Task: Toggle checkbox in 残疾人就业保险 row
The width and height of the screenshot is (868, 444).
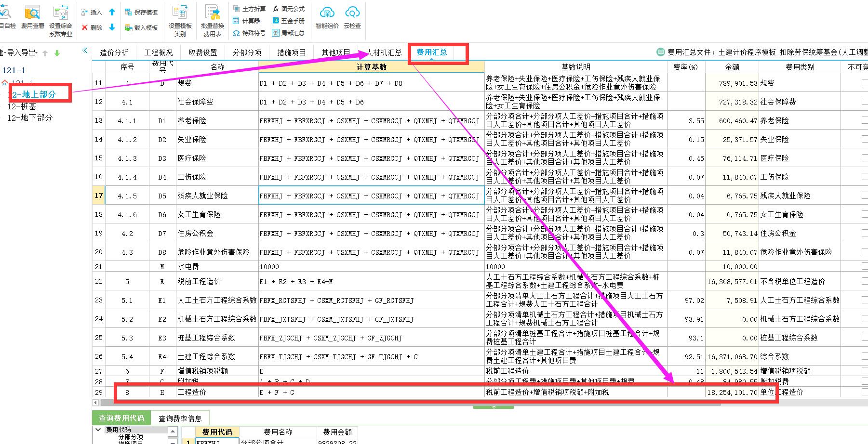Action: coord(865,196)
